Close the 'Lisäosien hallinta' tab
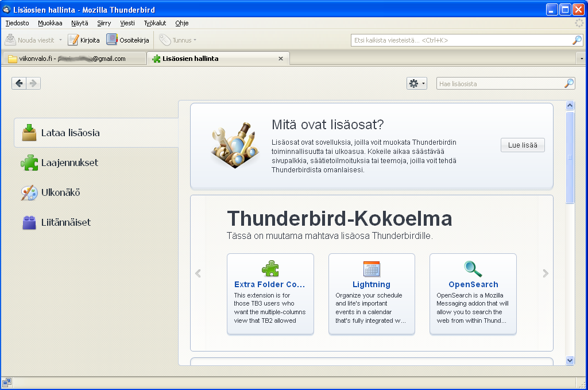This screenshot has width=588, height=390. [280, 59]
